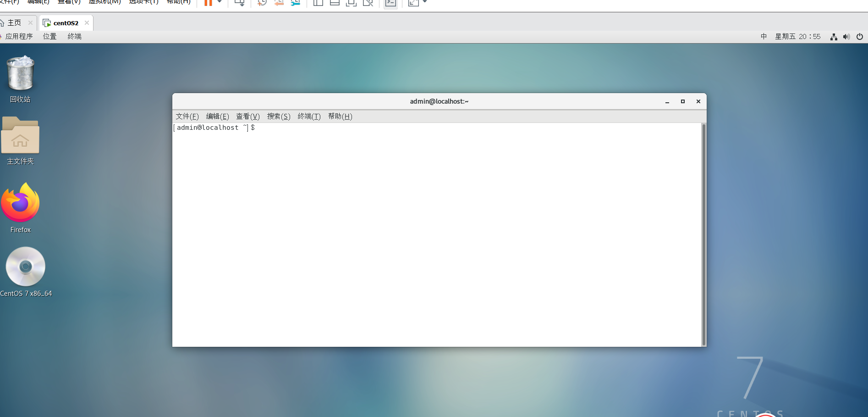Minimize the terminal window
Viewport: 868px width, 417px height.
click(667, 101)
